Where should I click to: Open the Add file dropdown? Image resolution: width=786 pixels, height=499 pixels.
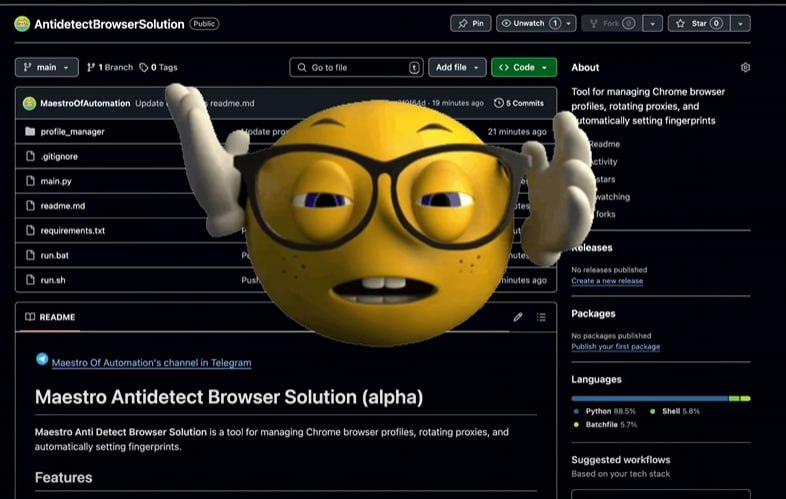(x=457, y=67)
